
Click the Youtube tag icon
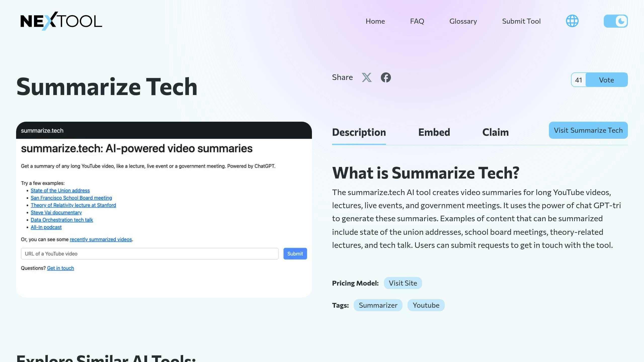coord(425,305)
